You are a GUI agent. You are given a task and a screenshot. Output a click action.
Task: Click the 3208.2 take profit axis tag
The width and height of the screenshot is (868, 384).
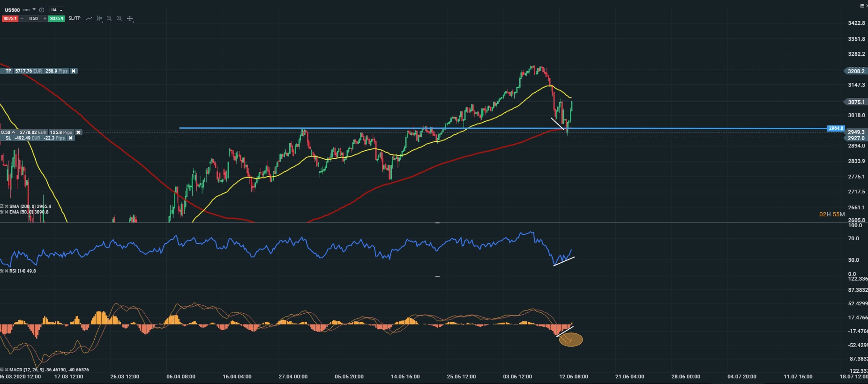click(856, 71)
